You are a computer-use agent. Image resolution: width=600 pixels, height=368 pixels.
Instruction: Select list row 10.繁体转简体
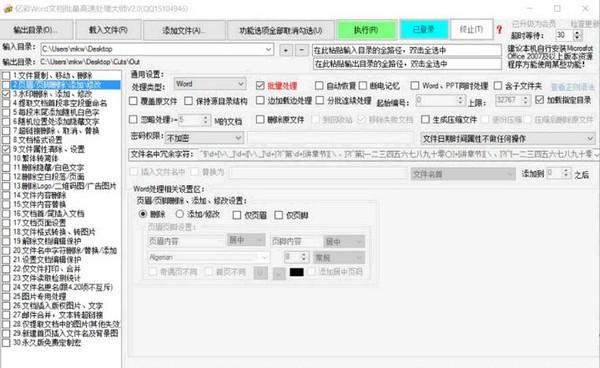(x=61, y=158)
